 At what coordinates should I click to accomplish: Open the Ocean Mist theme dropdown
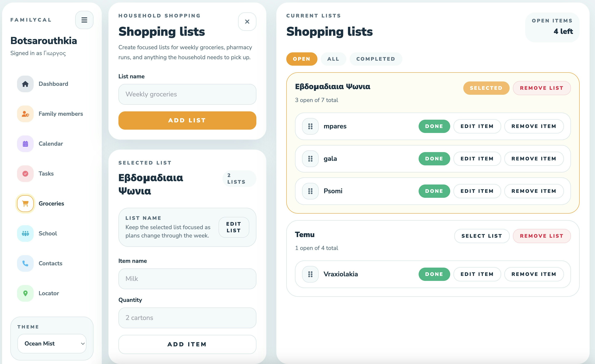coord(52,343)
